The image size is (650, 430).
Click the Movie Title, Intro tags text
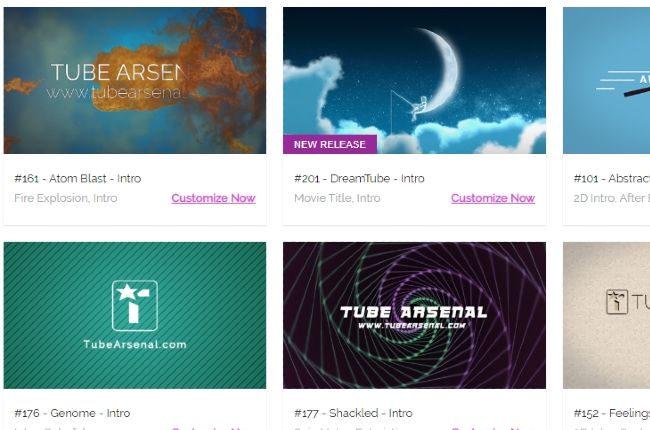pos(337,198)
